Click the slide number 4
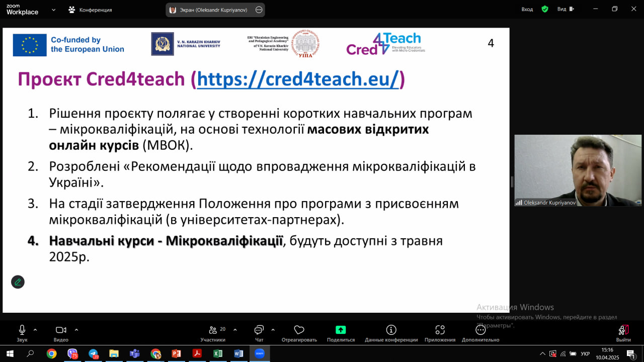The height and width of the screenshot is (362, 644). coord(491,43)
